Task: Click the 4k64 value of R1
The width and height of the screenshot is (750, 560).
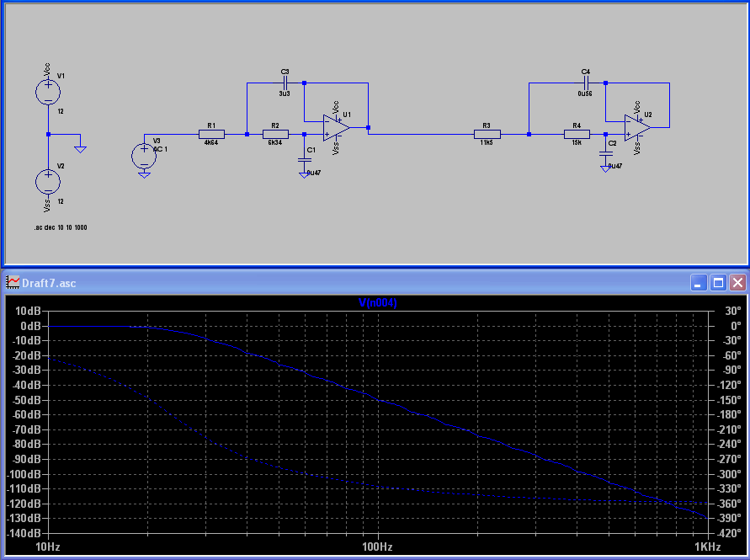Action: click(211, 142)
